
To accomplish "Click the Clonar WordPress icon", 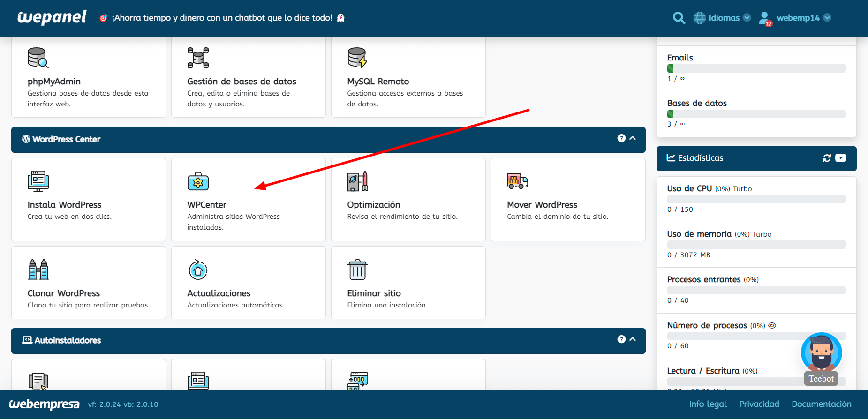I will point(38,269).
